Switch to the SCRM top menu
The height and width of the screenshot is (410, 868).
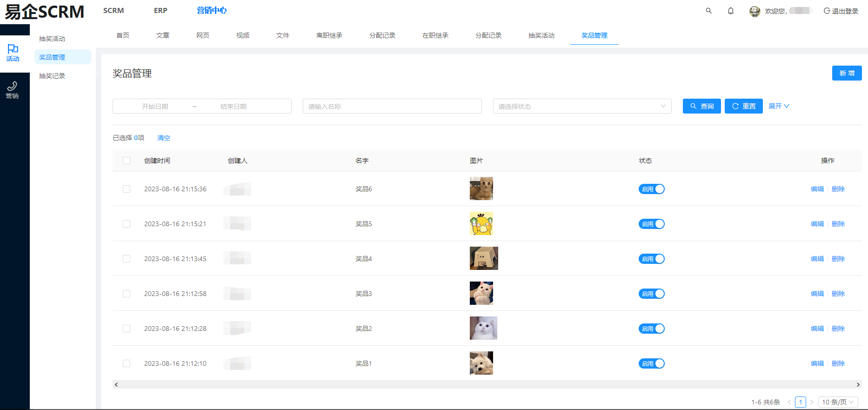(114, 10)
